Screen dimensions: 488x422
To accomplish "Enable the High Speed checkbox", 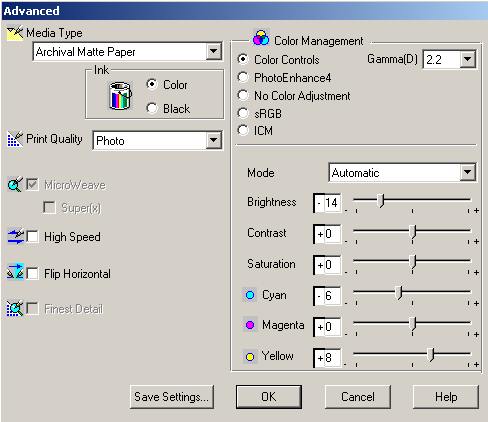I will click(32, 237).
